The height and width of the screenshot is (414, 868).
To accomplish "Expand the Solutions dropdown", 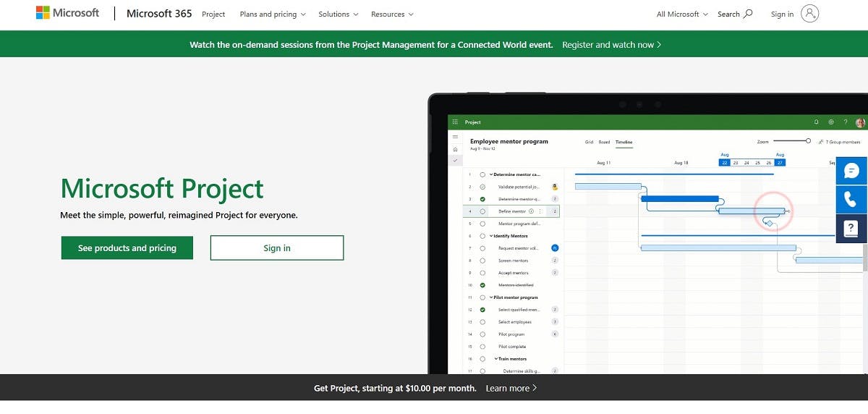I will (337, 14).
